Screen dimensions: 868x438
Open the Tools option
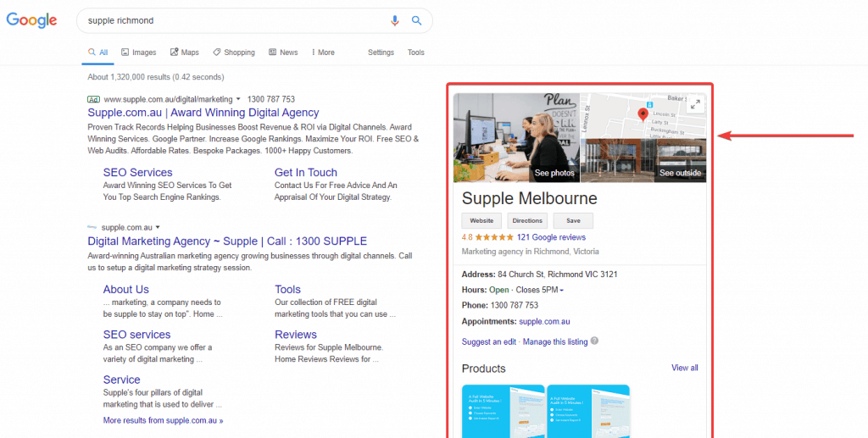coord(415,53)
